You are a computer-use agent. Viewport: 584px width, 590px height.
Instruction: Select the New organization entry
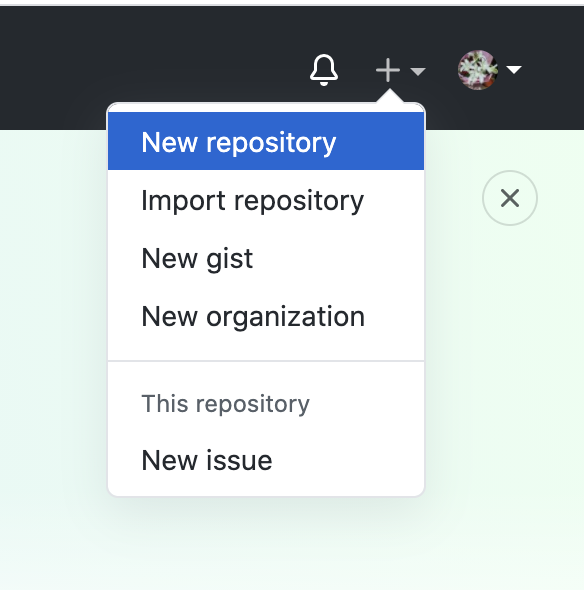coord(266,316)
